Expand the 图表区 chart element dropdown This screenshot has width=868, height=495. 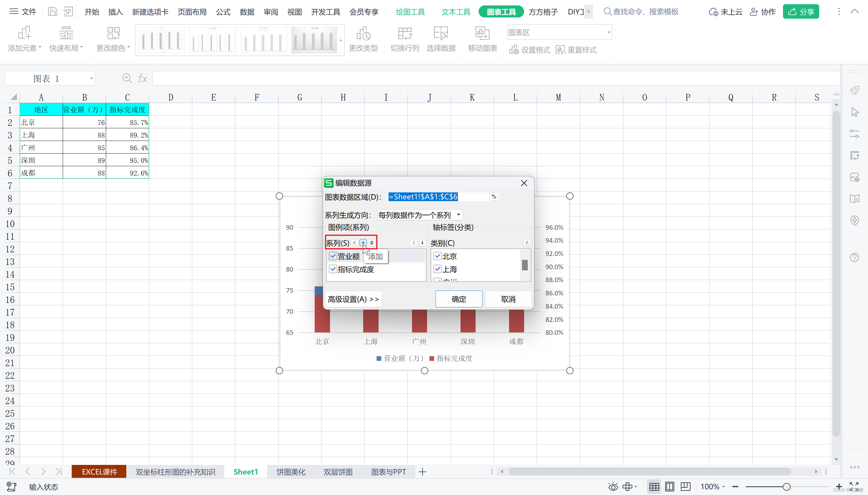coord(609,33)
